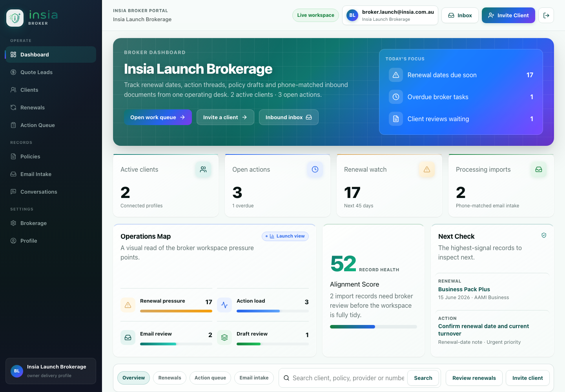Click the Client reviews waiting document icon
The image size is (565, 392).
pyautogui.click(x=396, y=119)
